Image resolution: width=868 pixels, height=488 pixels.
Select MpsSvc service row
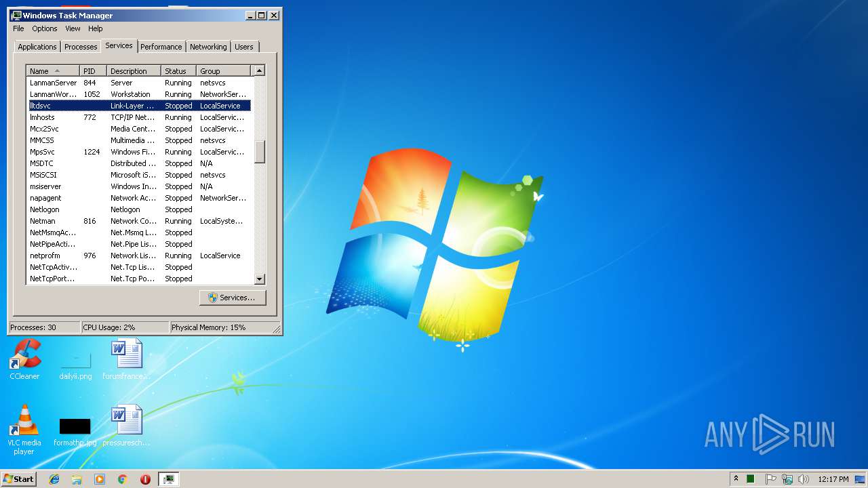coord(139,152)
